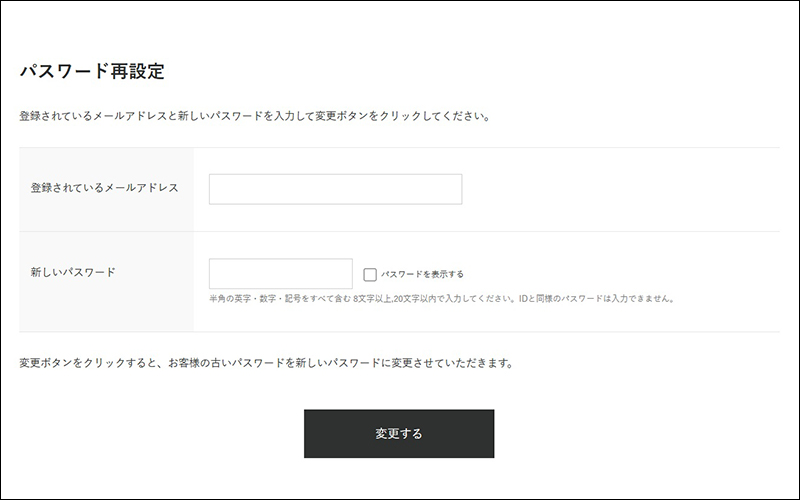Select the 新しいパスワード entry box
The width and height of the screenshot is (800, 500).
pos(280,274)
